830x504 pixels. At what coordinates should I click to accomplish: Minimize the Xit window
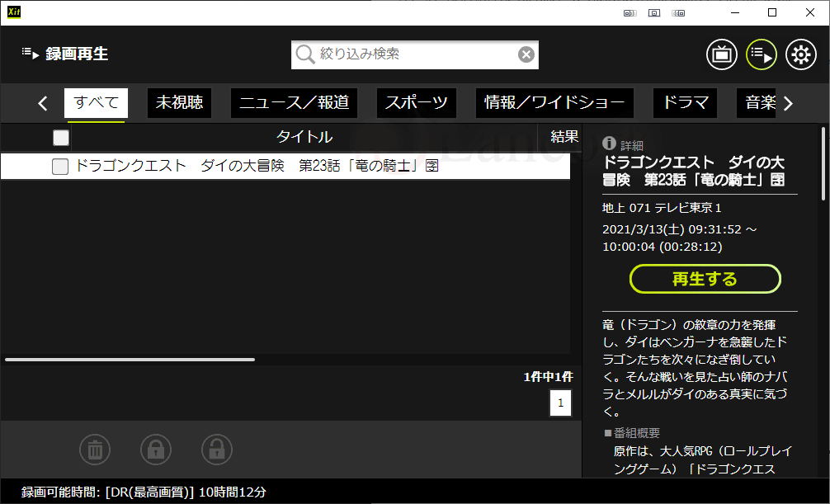(735, 12)
